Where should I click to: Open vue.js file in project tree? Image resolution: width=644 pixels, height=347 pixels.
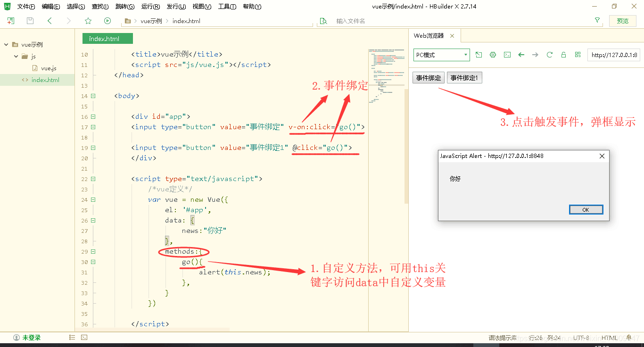tap(49, 68)
